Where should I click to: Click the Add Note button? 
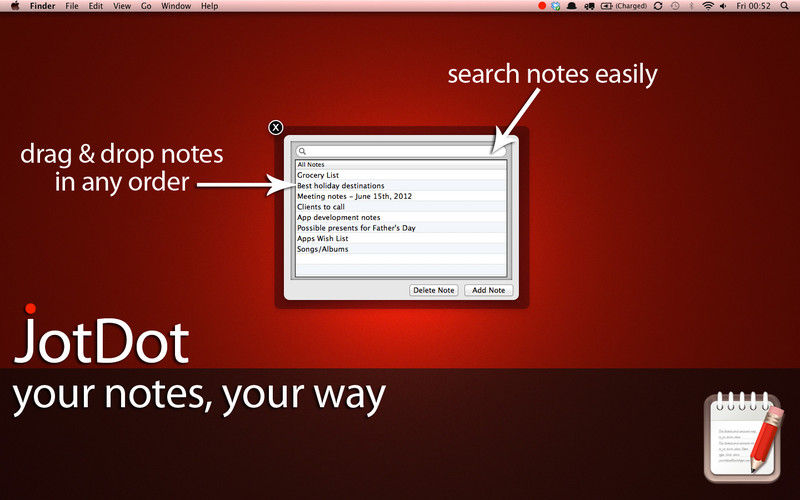click(x=488, y=290)
